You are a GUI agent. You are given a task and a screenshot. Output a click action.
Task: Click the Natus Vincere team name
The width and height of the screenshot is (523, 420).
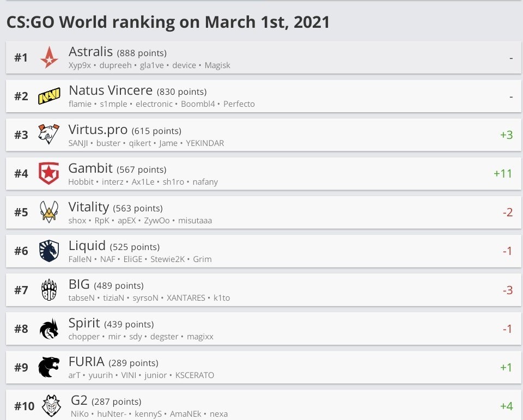[x=111, y=90]
